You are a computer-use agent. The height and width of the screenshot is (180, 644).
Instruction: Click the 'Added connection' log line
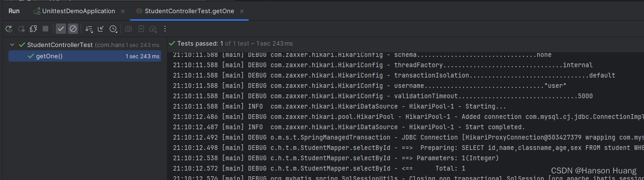[408, 117]
